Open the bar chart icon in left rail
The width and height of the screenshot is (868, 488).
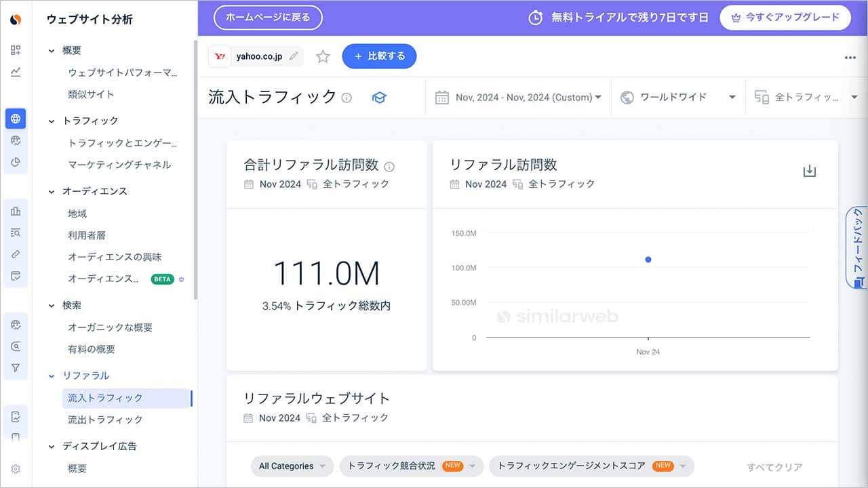tap(16, 211)
